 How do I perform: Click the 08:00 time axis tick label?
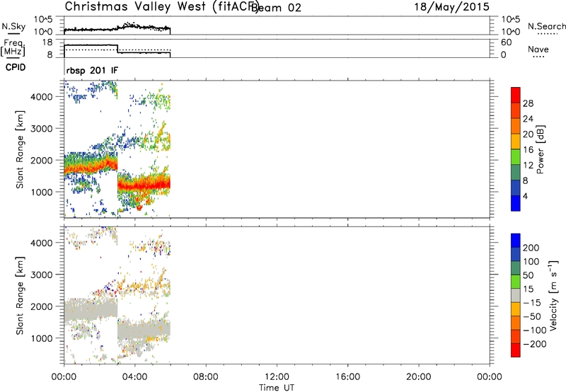coord(206,377)
